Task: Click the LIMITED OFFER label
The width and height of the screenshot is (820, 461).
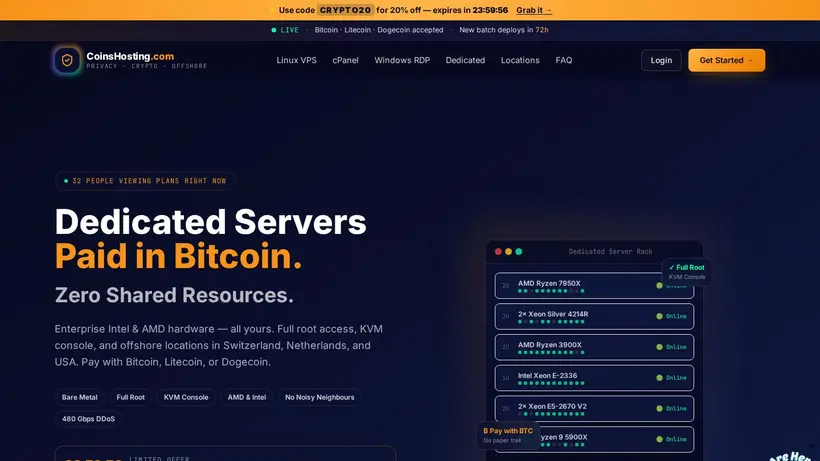Action: (x=160, y=458)
